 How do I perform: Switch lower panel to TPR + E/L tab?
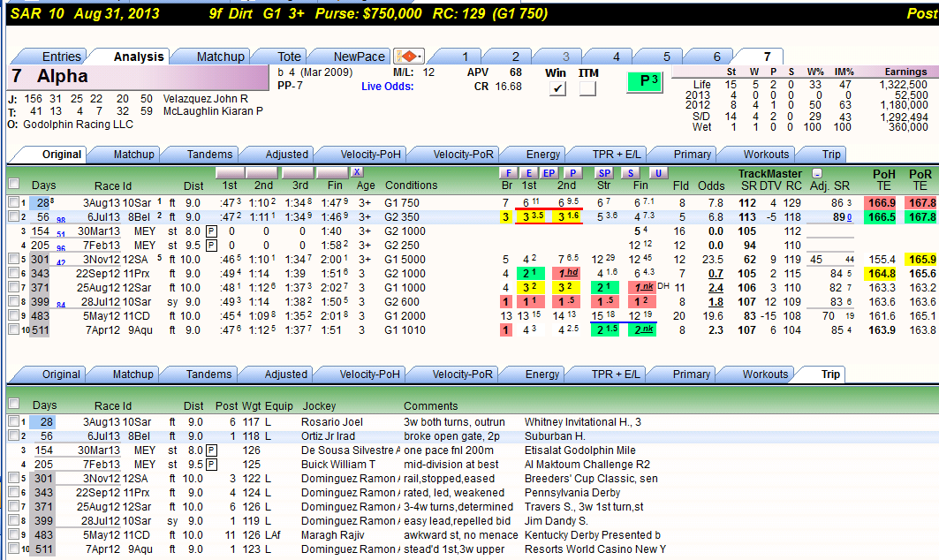(615, 375)
